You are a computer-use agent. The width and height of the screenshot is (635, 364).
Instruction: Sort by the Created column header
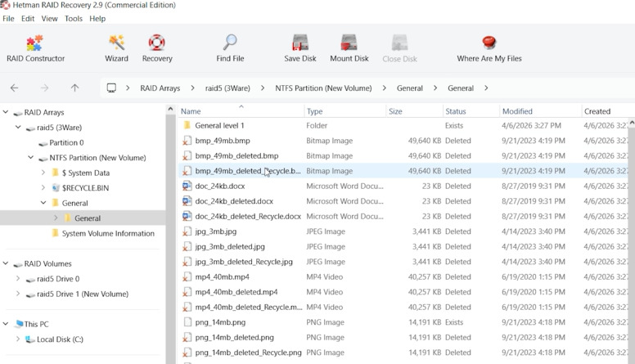(607, 111)
